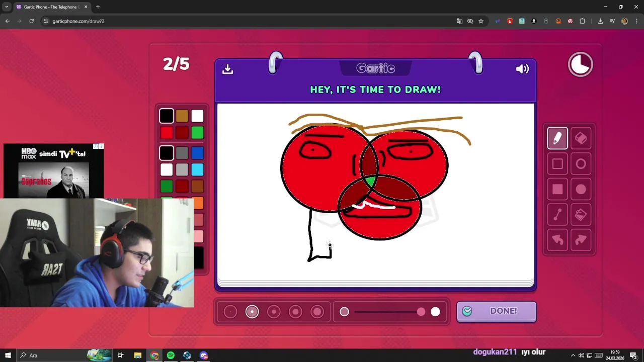Open the media controls icon

pyautogui.click(x=612, y=21)
